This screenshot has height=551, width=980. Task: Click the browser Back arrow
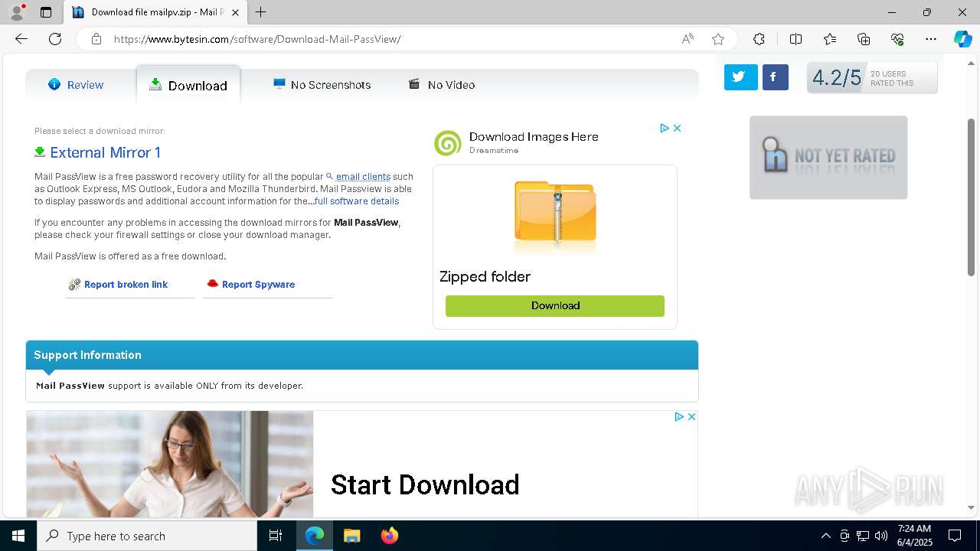[21, 39]
